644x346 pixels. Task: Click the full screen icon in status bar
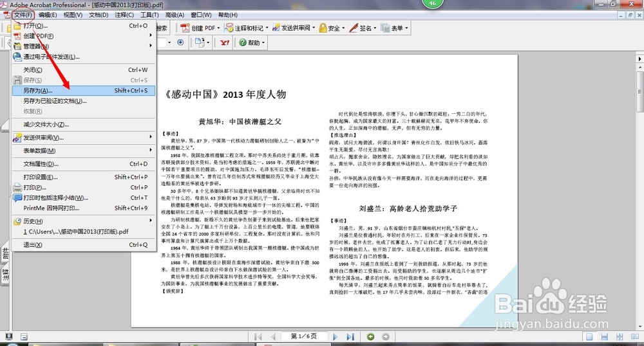click(8, 336)
